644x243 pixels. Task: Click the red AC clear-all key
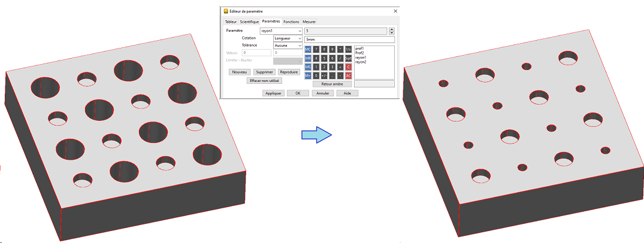pyautogui.click(x=348, y=75)
